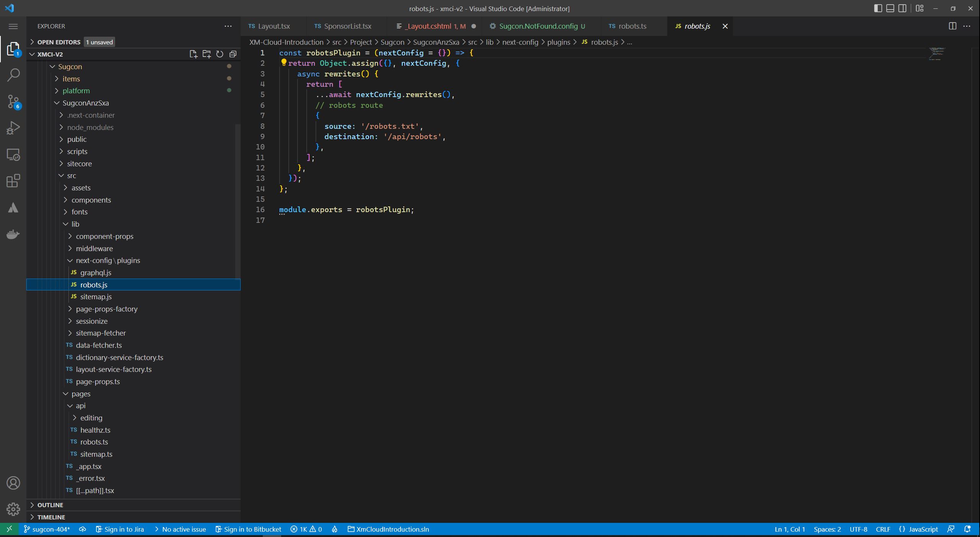Click plugins segment in breadcrumb path
Image resolution: width=980 pixels, height=537 pixels.
click(x=558, y=42)
